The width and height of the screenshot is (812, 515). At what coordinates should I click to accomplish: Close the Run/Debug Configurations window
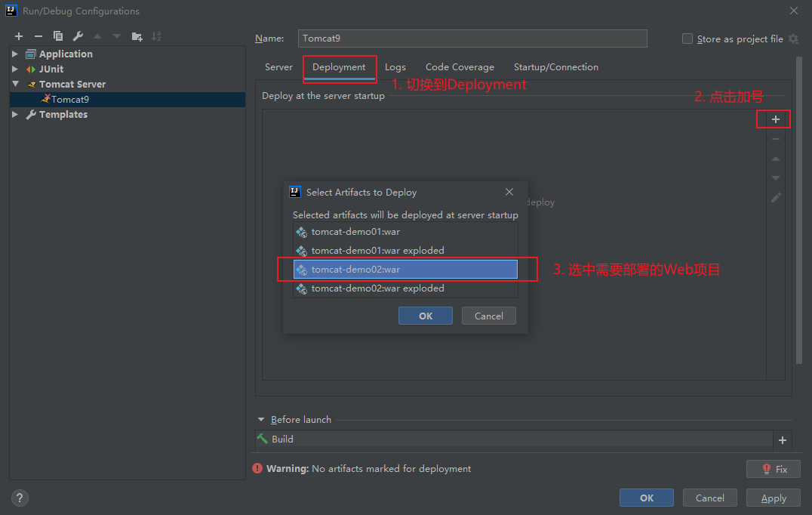(x=794, y=11)
